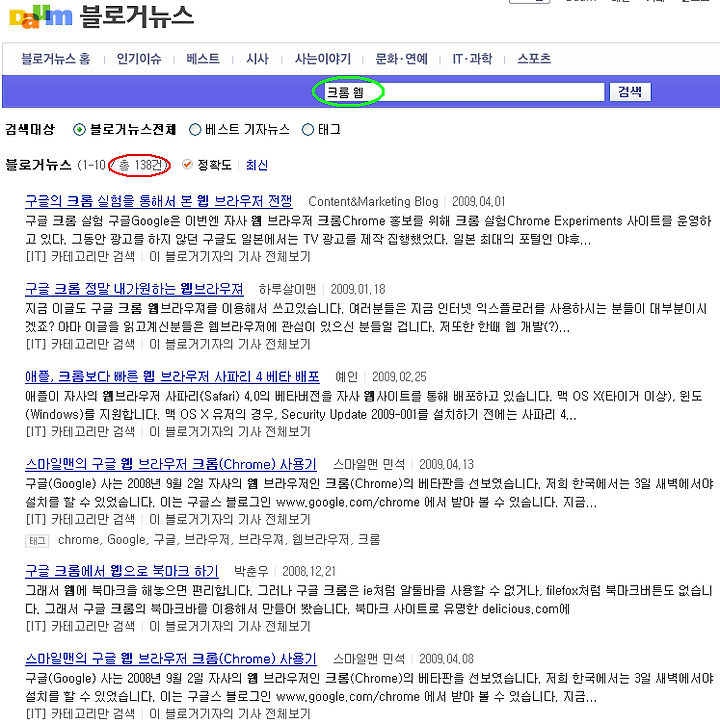Open the IT·과학 section
Screen dimensions: 720x724
(x=472, y=59)
